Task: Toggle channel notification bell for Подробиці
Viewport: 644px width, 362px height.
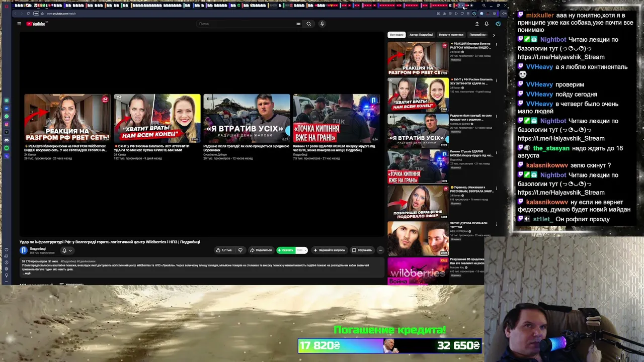Action: point(67,250)
